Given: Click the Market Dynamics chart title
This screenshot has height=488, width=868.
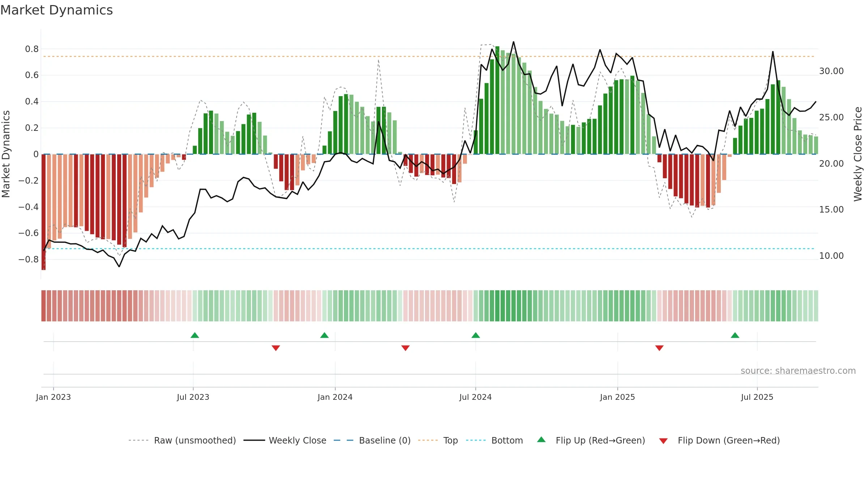Looking at the screenshot, I should pyautogui.click(x=56, y=10).
